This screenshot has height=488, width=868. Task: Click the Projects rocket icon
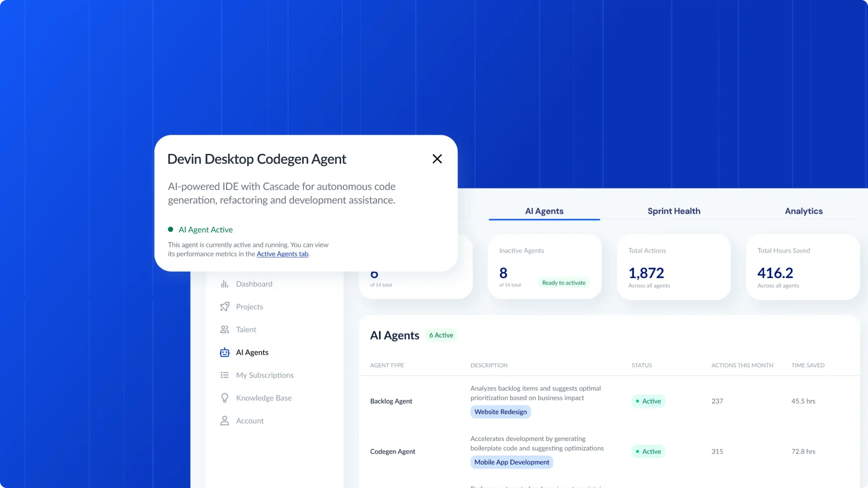(x=225, y=307)
